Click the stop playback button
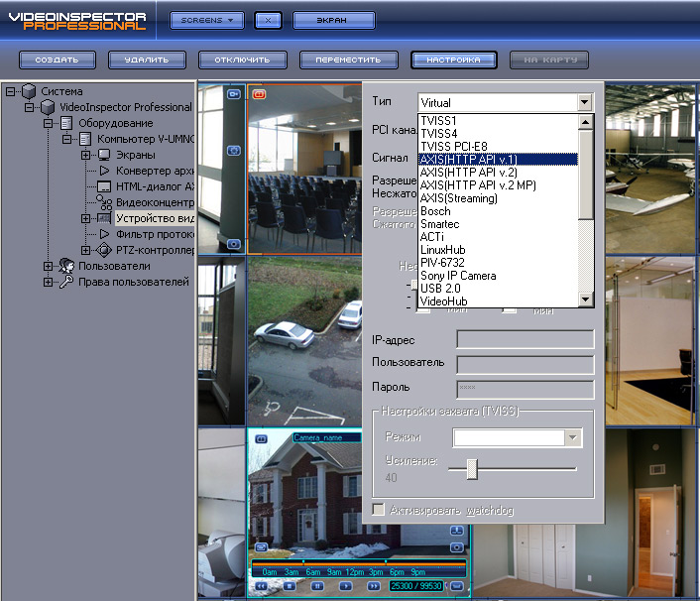The height and width of the screenshot is (601, 700). (290, 586)
